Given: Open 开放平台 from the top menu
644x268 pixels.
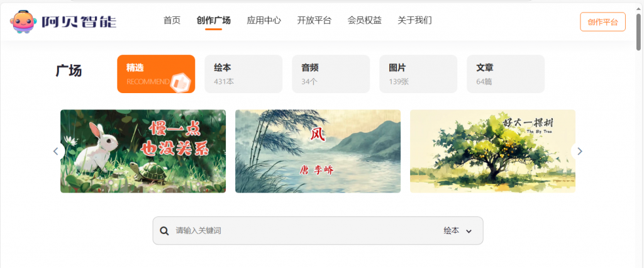Looking at the screenshot, I should pos(314,21).
